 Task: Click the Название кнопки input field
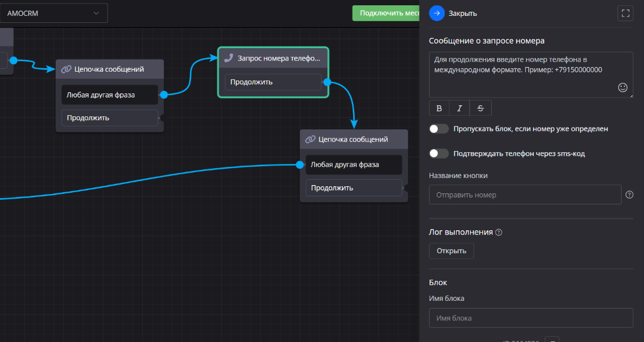[525, 195]
